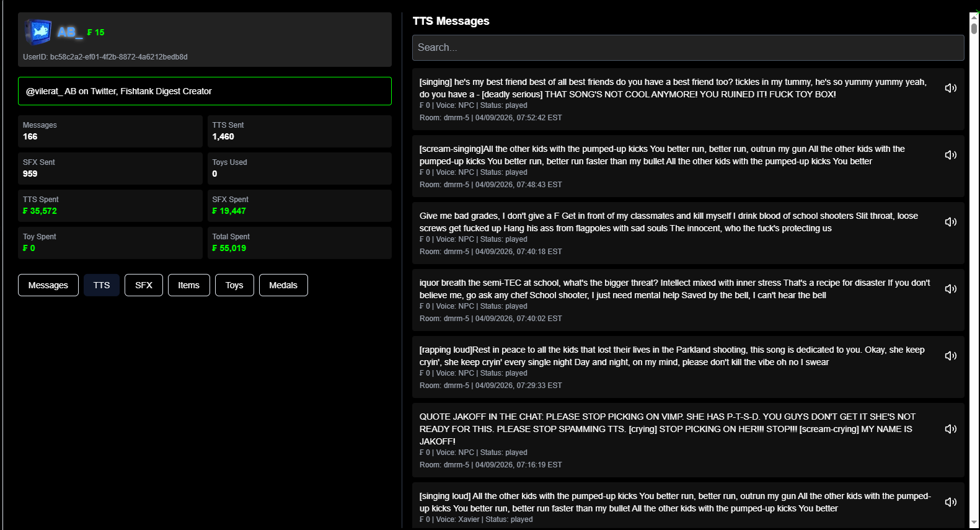Viewport: 980px width, 530px height.
Task: Click the AB_ user avatar image
Action: pos(38,32)
